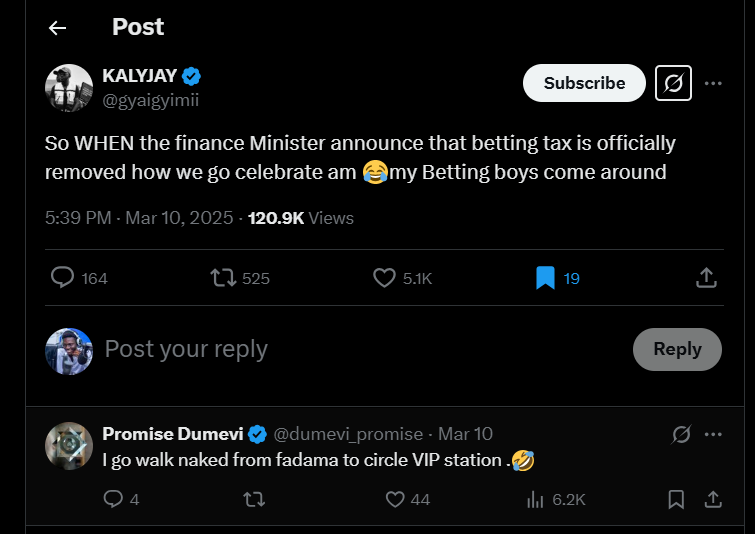
Task: Open KALYJAY's profile picture
Action: 69,88
